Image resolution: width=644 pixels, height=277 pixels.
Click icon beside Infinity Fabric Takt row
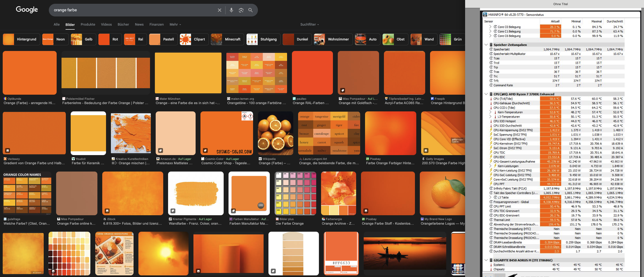point(491,189)
